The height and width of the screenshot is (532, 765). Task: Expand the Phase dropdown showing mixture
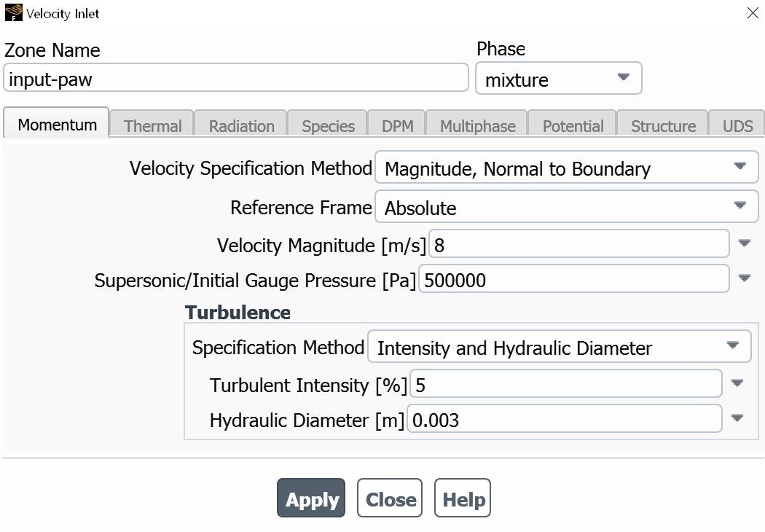coord(623,78)
